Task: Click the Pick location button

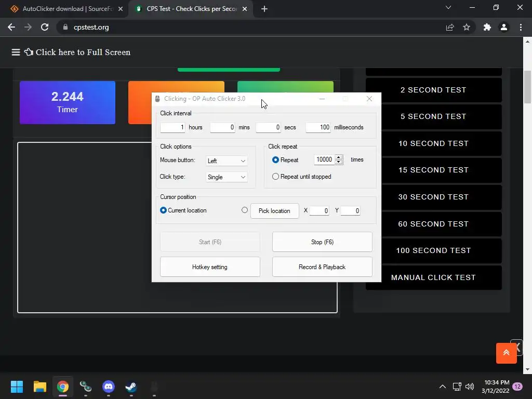Action: (274, 211)
